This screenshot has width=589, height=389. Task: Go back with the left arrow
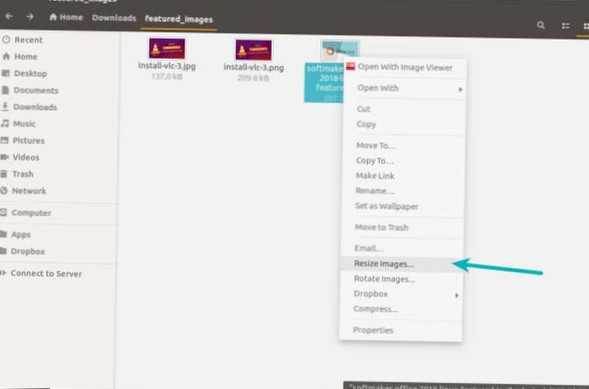pyautogui.click(x=9, y=17)
